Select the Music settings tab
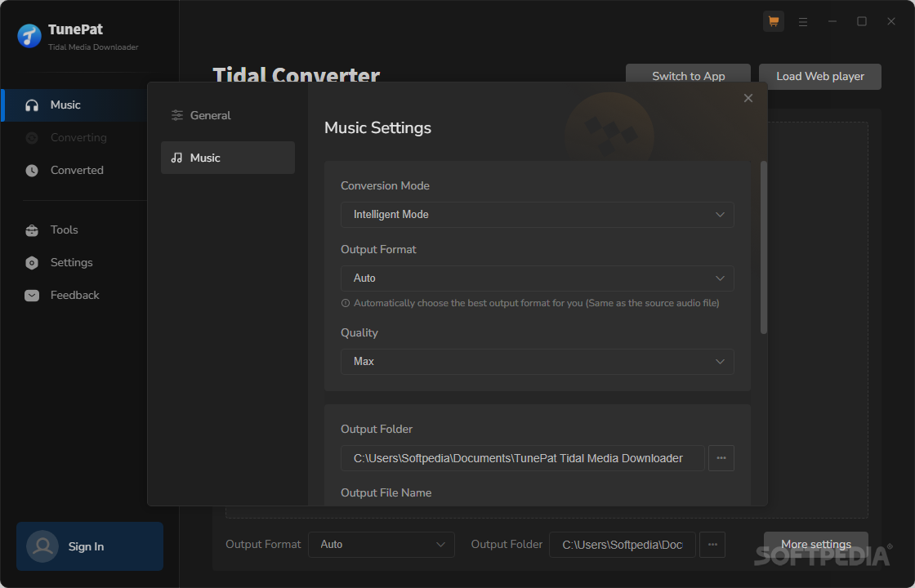The width and height of the screenshot is (915, 588). point(228,158)
